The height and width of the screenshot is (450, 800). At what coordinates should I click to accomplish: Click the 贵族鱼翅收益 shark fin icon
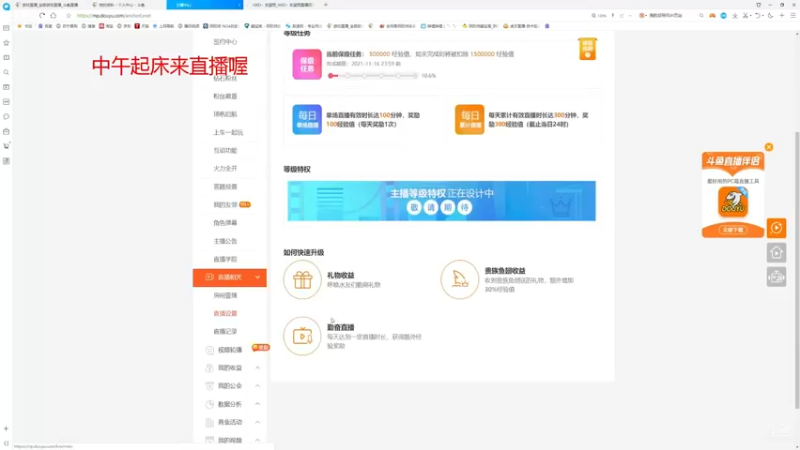pyautogui.click(x=460, y=280)
